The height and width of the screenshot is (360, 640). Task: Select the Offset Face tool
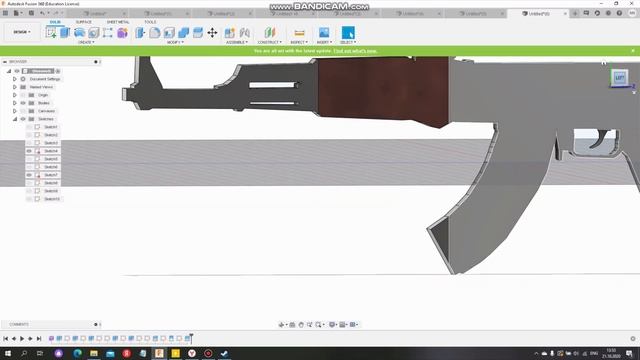(x=198, y=33)
